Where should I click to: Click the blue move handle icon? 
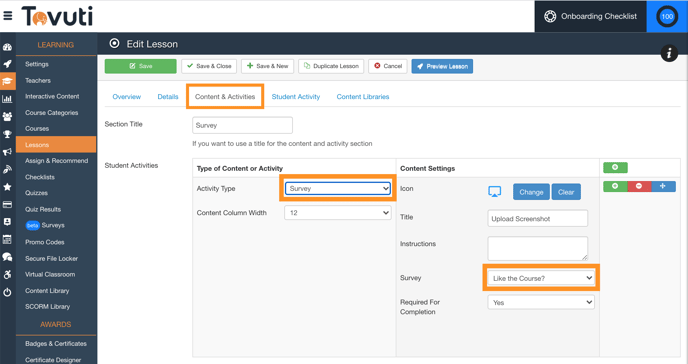click(x=663, y=186)
